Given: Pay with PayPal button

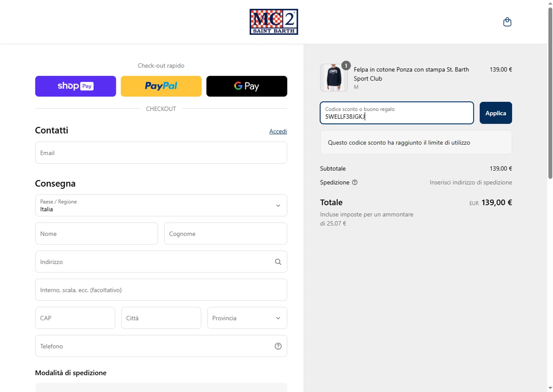Looking at the screenshot, I should pyautogui.click(x=161, y=86).
